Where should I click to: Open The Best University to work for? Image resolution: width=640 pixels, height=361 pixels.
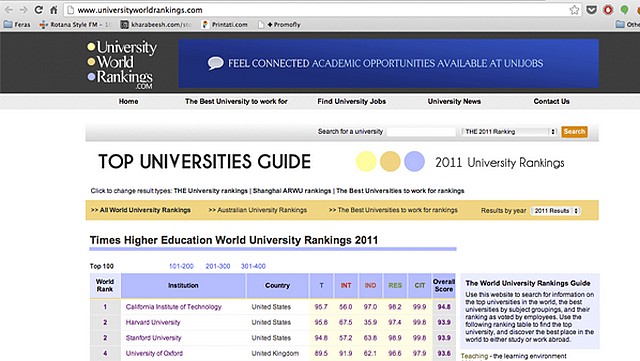[x=236, y=101]
